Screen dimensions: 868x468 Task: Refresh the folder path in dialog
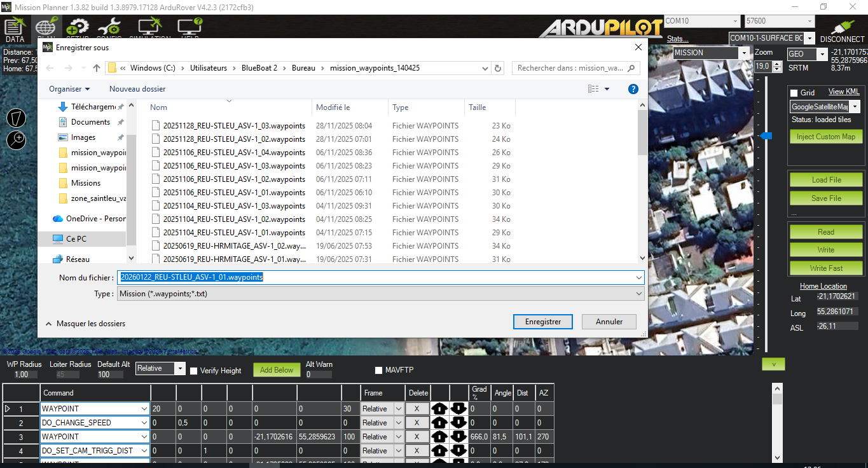tap(498, 68)
